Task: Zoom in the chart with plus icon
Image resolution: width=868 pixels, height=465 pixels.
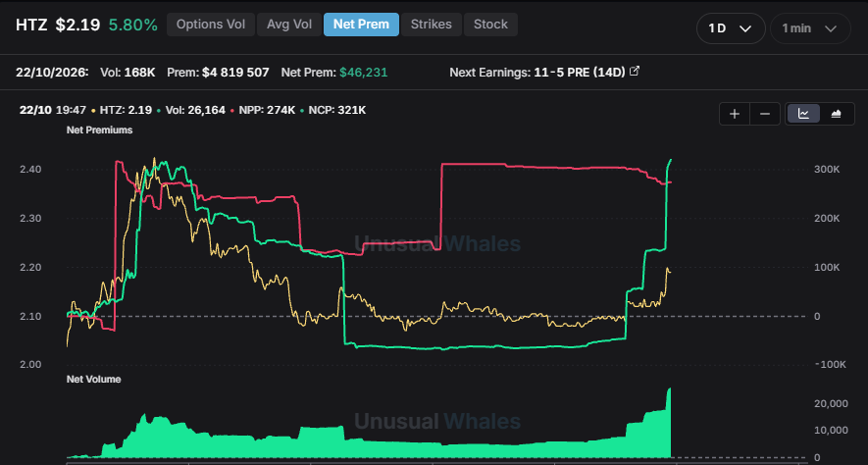Action: [735, 114]
